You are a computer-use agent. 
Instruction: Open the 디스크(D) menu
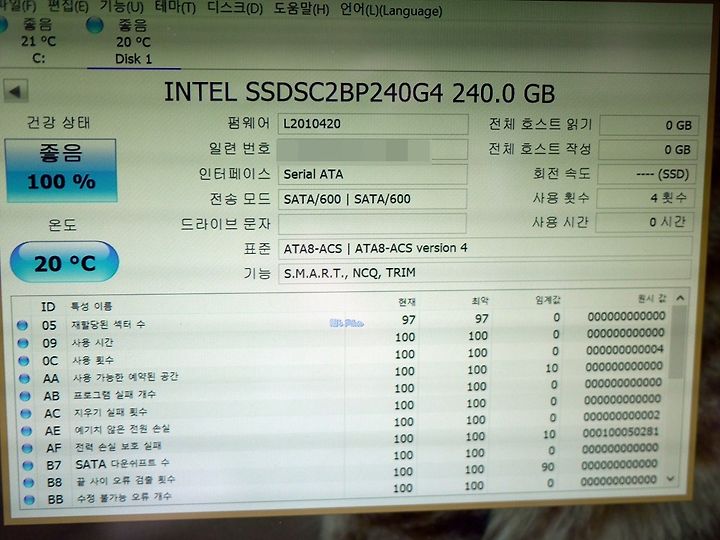(235, 8)
